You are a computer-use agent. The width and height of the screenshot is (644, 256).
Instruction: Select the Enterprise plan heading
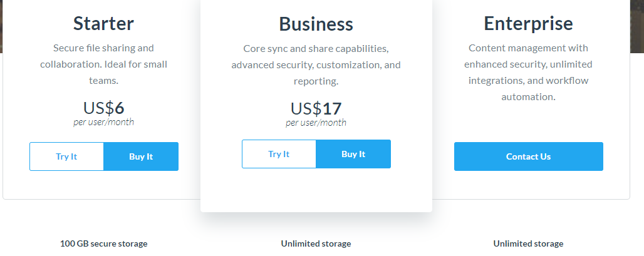[x=528, y=23]
